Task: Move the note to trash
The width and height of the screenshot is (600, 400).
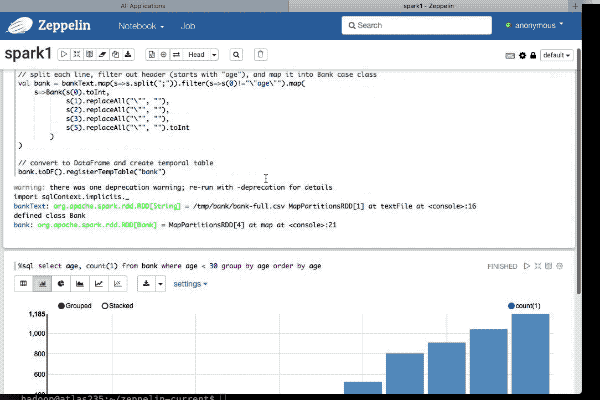Action: point(261,54)
